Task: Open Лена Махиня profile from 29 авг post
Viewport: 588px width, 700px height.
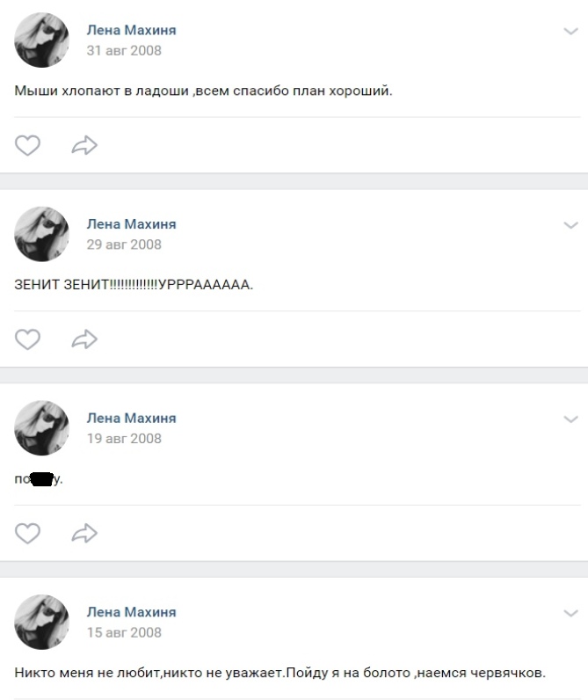Action: pos(131,223)
